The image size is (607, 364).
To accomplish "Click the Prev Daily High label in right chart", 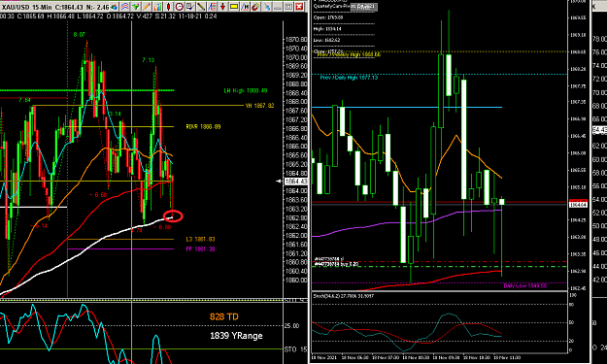I will click(x=349, y=78).
